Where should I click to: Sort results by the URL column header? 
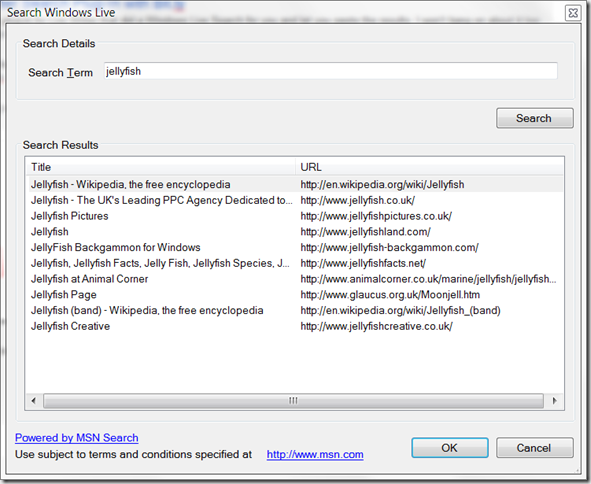click(x=430, y=167)
